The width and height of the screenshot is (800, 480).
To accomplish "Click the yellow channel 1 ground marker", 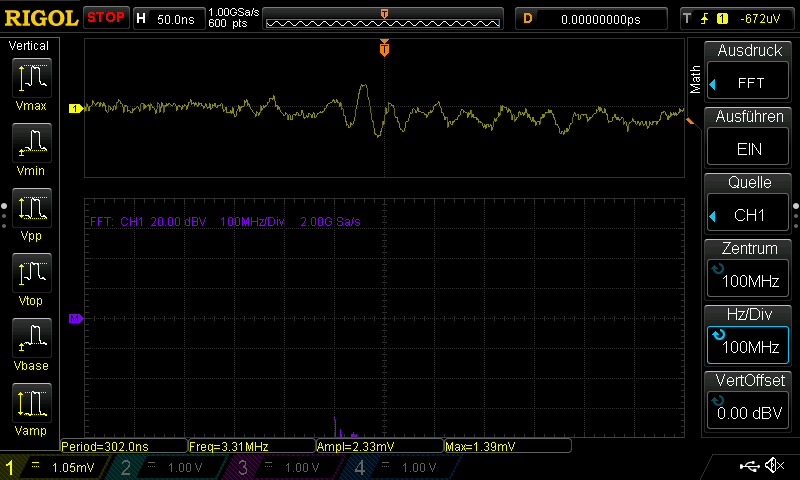I will (x=76, y=108).
